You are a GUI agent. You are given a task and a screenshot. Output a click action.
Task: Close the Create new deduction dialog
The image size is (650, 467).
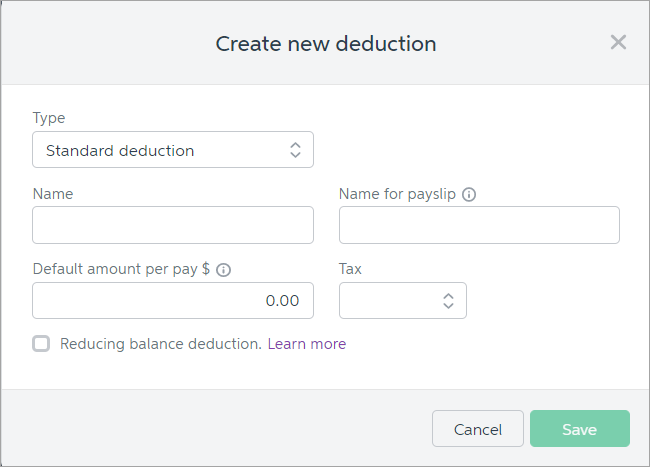(618, 42)
